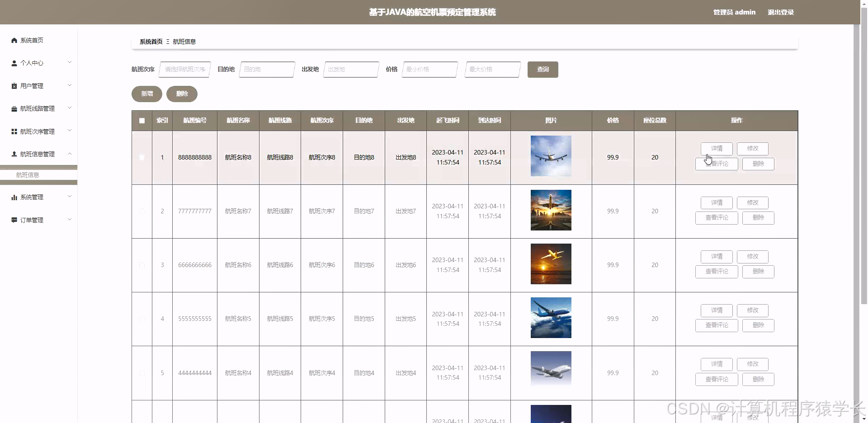Open the runway thumbnail for flight 7777777777
Image resolution: width=868 pixels, height=423 pixels.
[551, 210]
